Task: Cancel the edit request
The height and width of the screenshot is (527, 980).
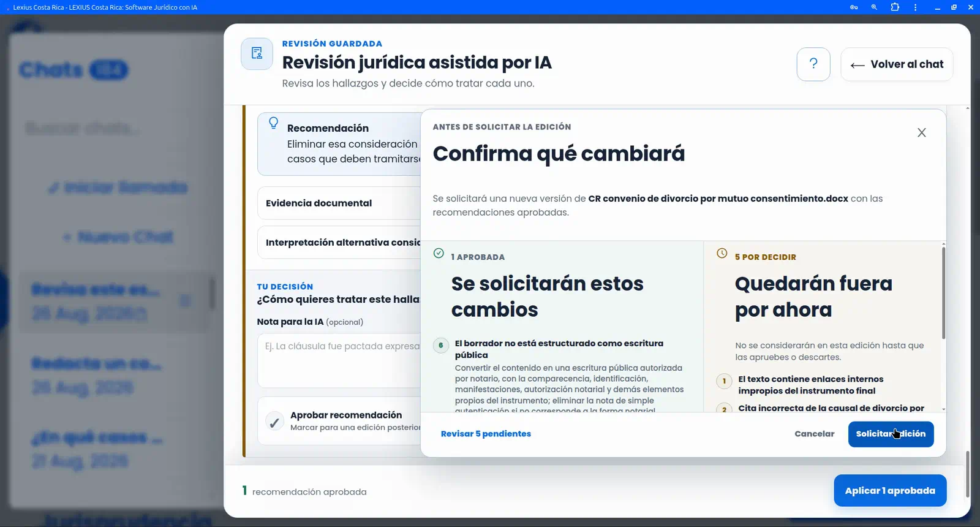Action: pos(814,434)
